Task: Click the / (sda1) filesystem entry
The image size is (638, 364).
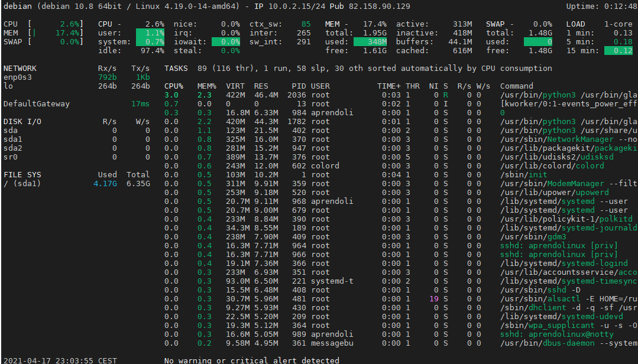Action: pyautogui.click(x=20, y=183)
